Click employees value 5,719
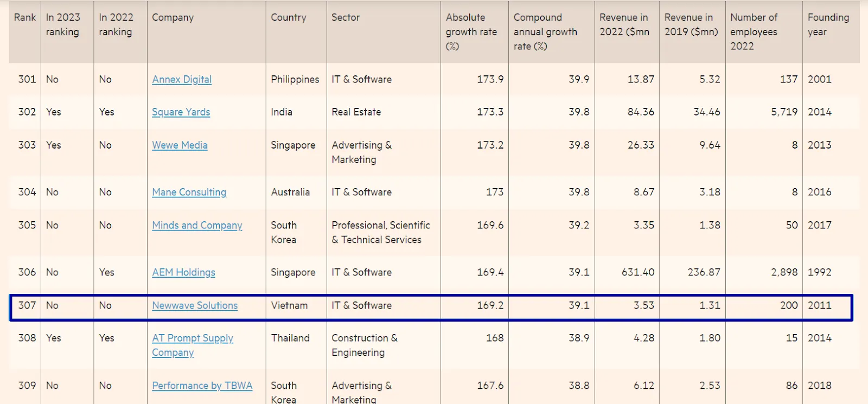 [x=784, y=112]
